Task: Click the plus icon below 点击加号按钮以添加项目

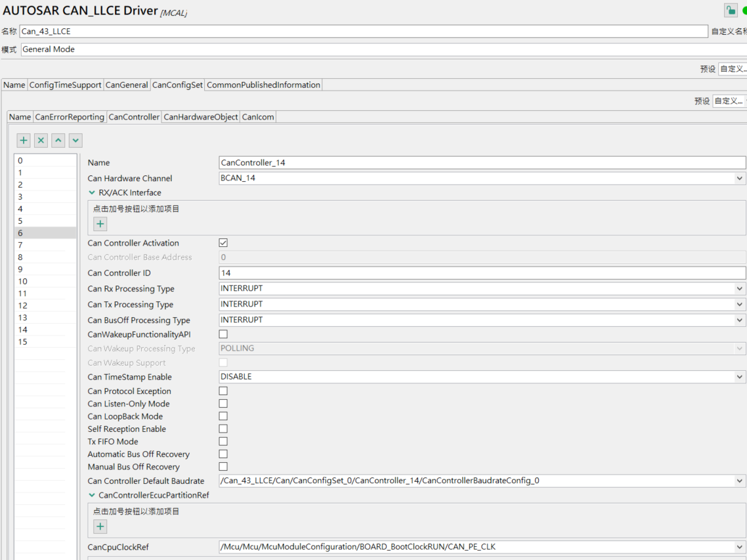Action: 100,224
